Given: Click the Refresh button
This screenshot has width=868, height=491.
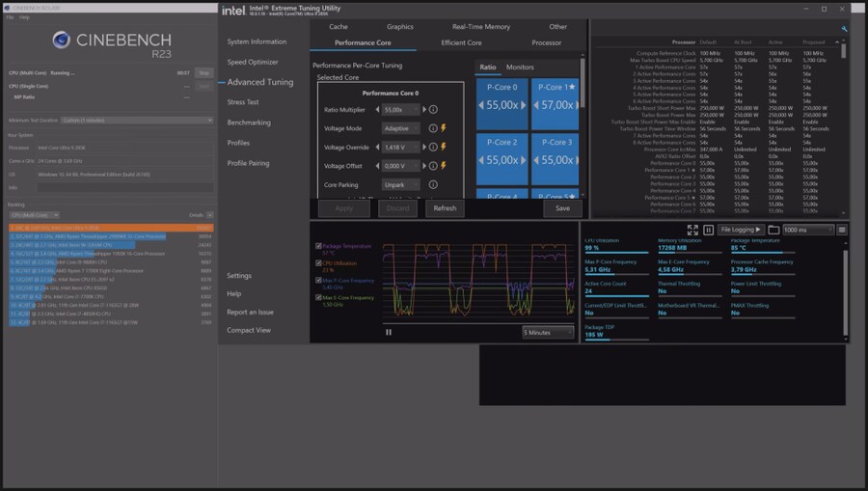Looking at the screenshot, I should click(x=445, y=208).
